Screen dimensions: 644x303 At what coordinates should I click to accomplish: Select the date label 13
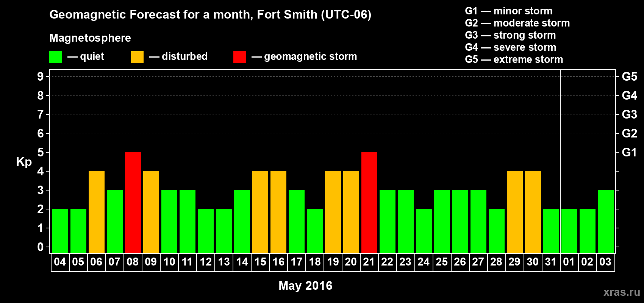pos(224,262)
